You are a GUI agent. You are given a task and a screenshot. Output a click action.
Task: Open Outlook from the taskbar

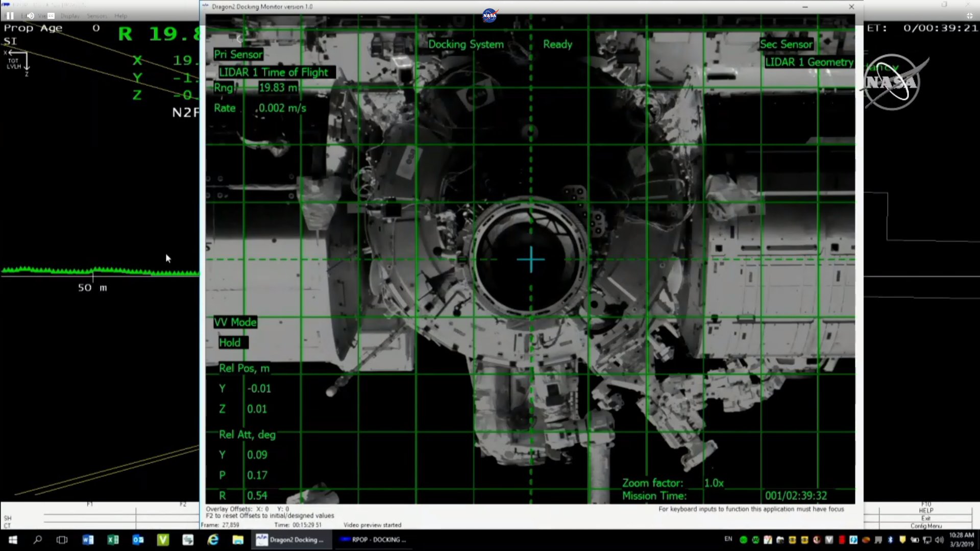tap(138, 540)
